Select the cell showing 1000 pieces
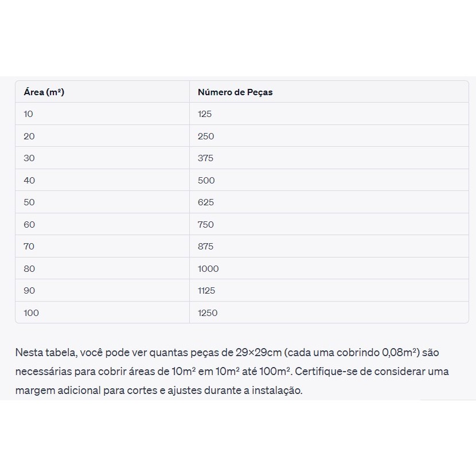The width and height of the screenshot is (476, 476). tap(329, 268)
